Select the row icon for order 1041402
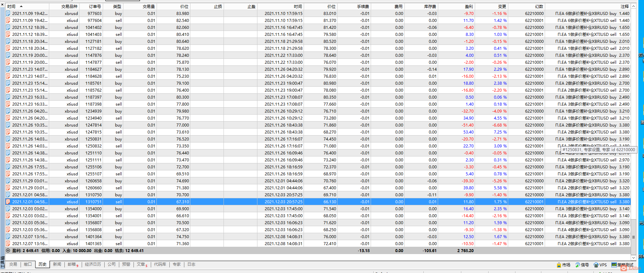The image size is (644, 273). pos(8,28)
